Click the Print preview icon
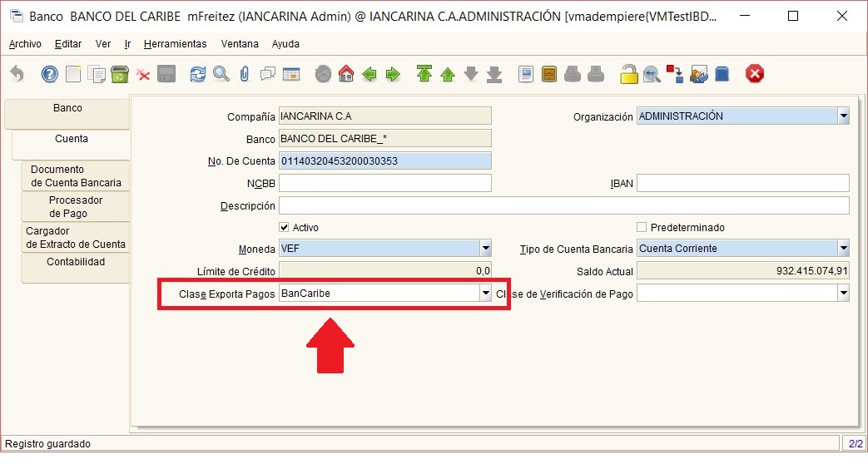The height and width of the screenshot is (474, 868). 573,73
